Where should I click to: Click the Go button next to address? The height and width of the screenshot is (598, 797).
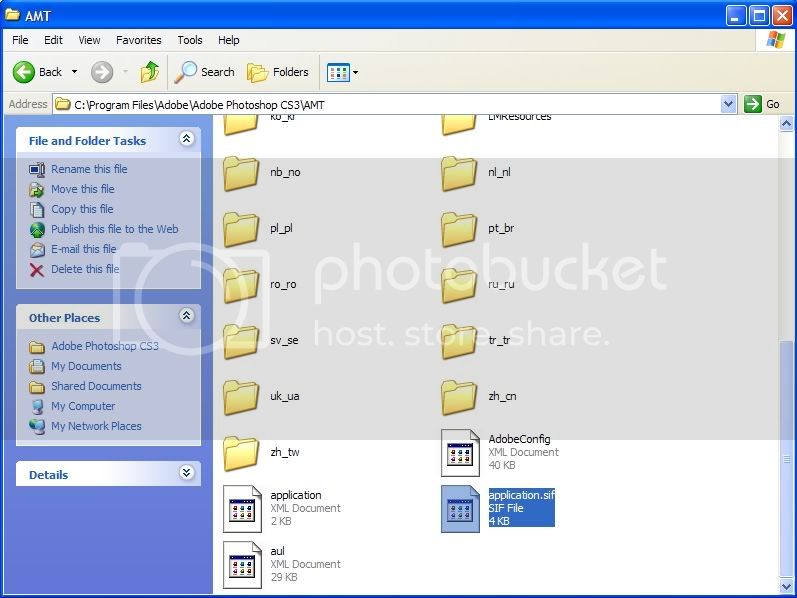[x=762, y=104]
